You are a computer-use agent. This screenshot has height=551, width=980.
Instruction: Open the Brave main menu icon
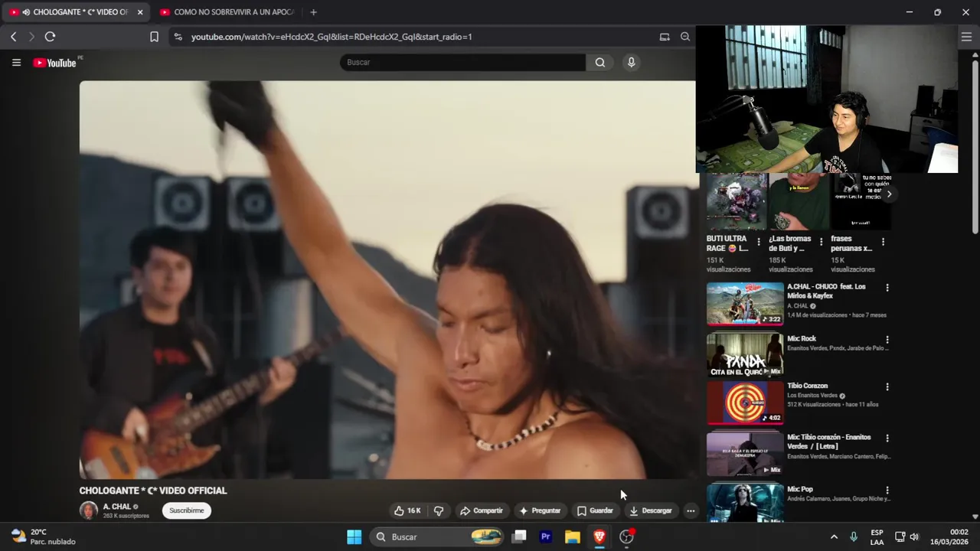pyautogui.click(x=966, y=37)
